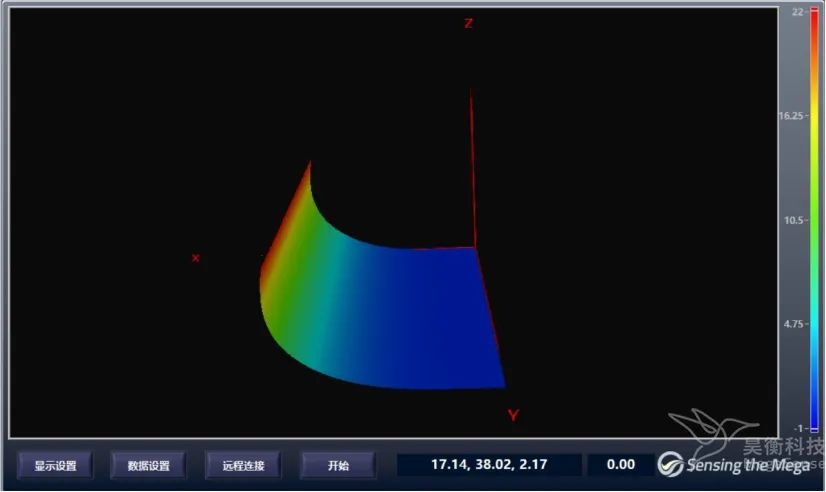Click the Sensing the Mega swirl logo
The width and height of the screenshot is (826, 492).
[x=670, y=464]
